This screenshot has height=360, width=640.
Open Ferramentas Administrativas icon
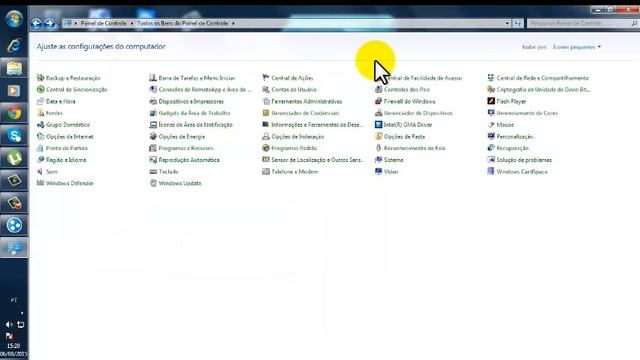(266, 101)
